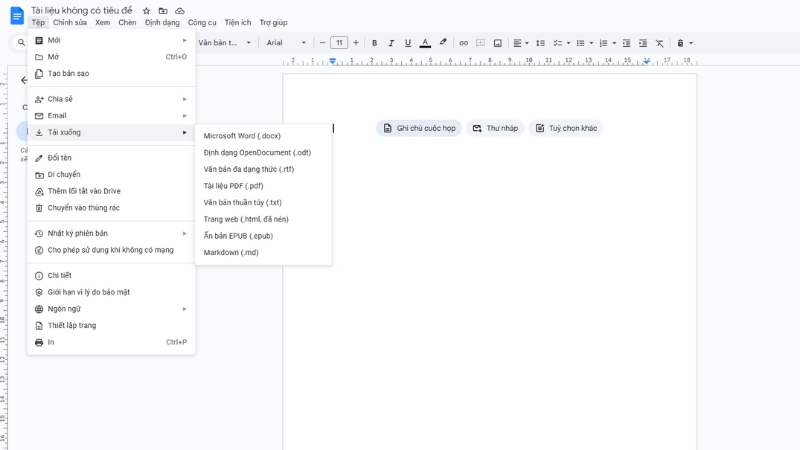Screen dimensions: 800x450
Task: Star the untitled document
Action: pos(146,11)
